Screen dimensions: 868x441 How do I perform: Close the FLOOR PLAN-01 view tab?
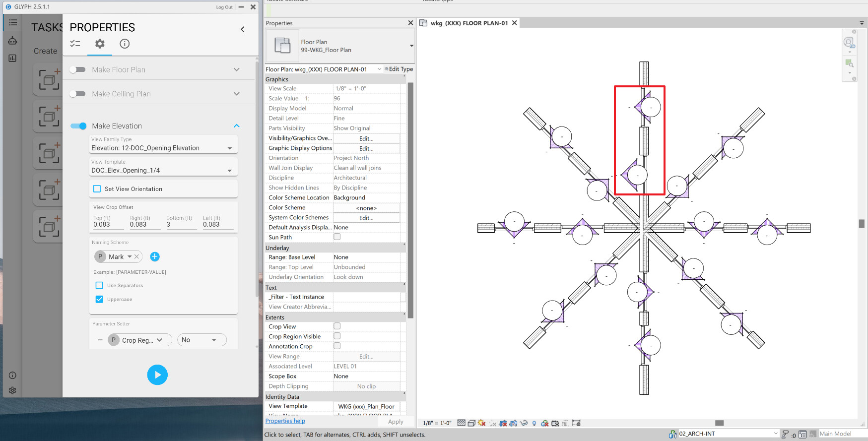click(515, 23)
